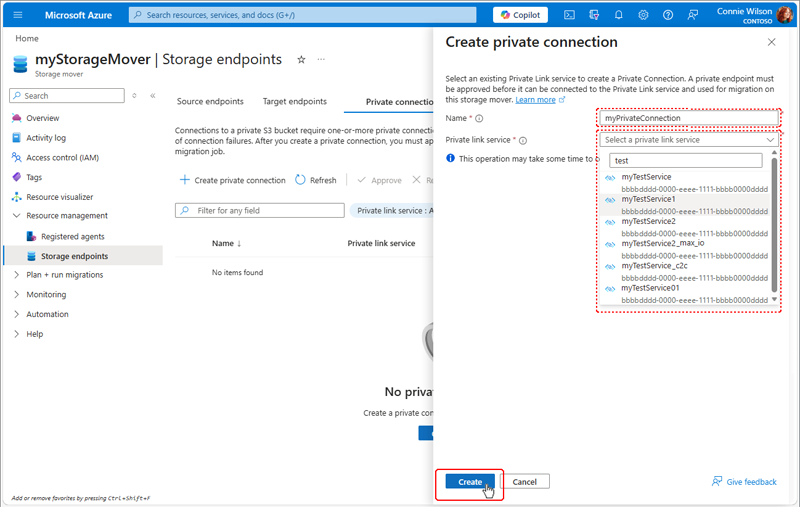Screen dimensions: 800x507
Task: Open the Private link service dropdown
Action: [x=688, y=140]
